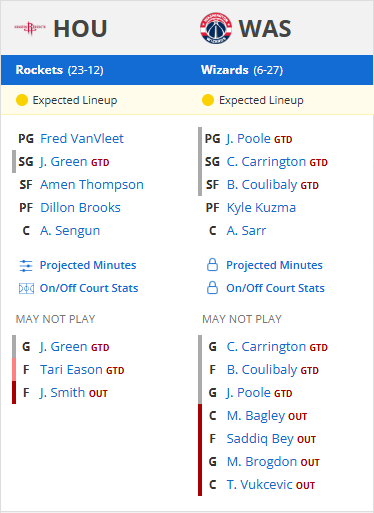Open the Wizards On/Off Court Stats link
Image resolution: width=374 pixels, height=513 pixels.
pyautogui.click(x=275, y=288)
